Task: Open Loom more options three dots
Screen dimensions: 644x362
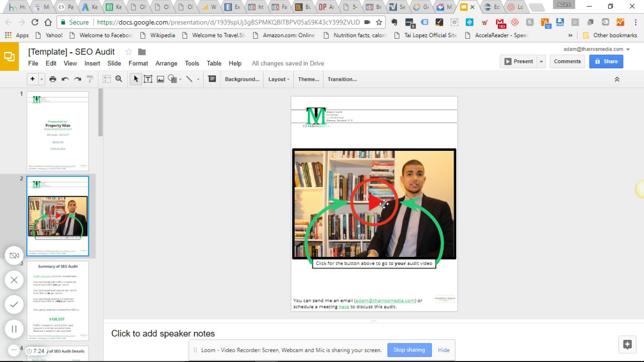Action: [14, 349]
